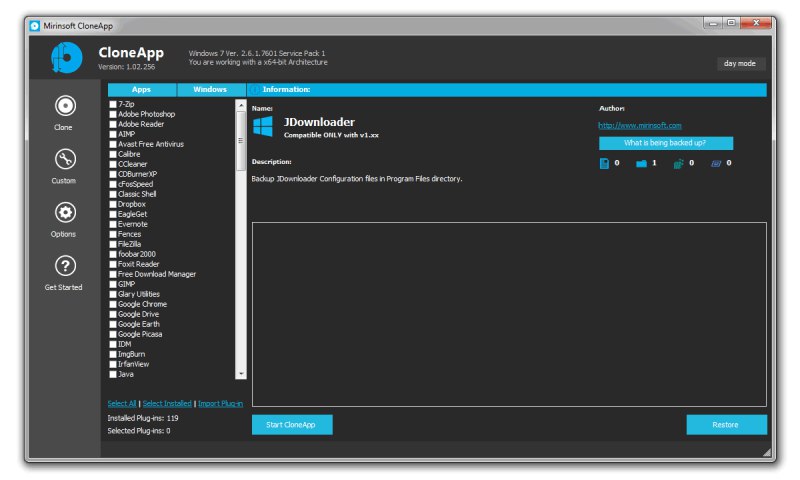Check the FileZilla checkbox
Viewport: 800px width, 480px height.
click(113, 244)
